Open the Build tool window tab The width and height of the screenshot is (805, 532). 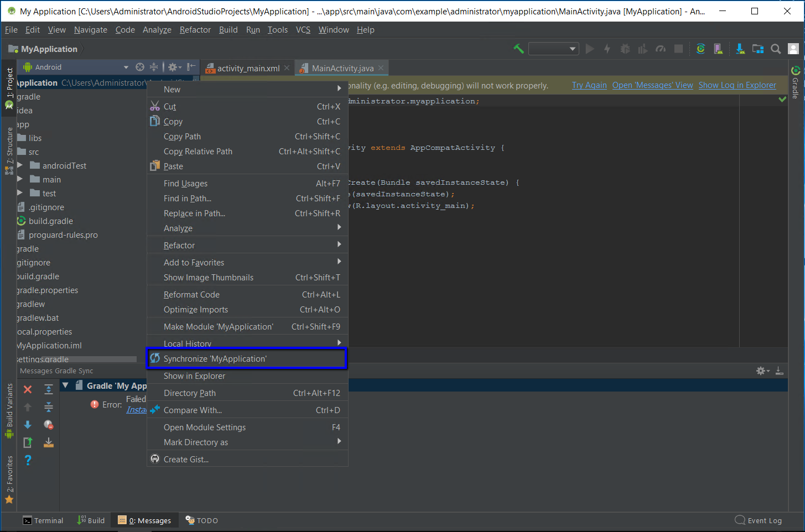point(91,520)
